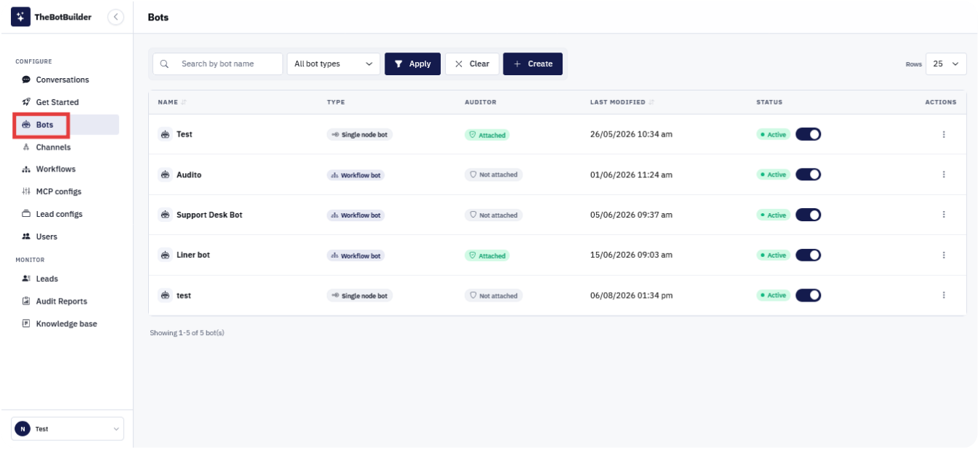This screenshot has width=980, height=449.
Task: Open actions menu for Liner bot
Action: click(944, 255)
